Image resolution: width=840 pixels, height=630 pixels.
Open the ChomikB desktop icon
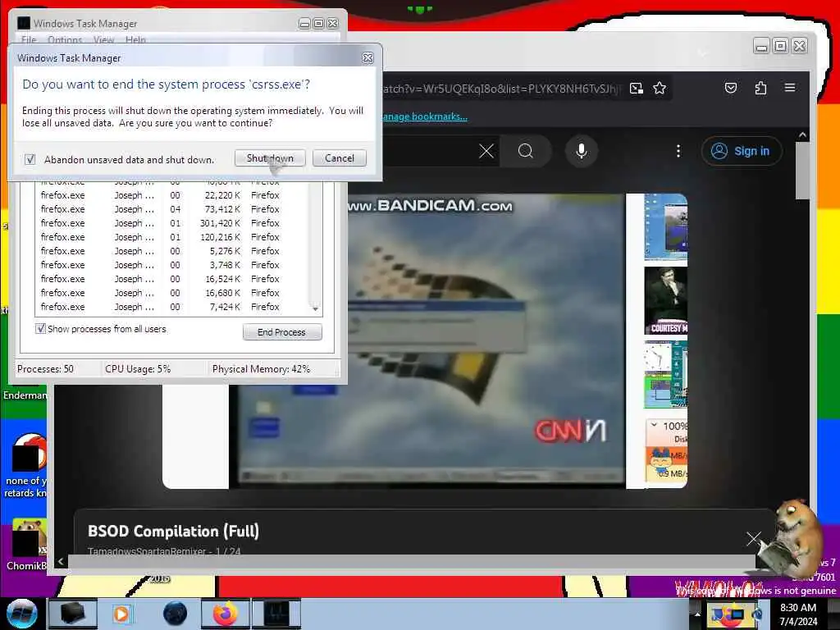tap(26, 546)
